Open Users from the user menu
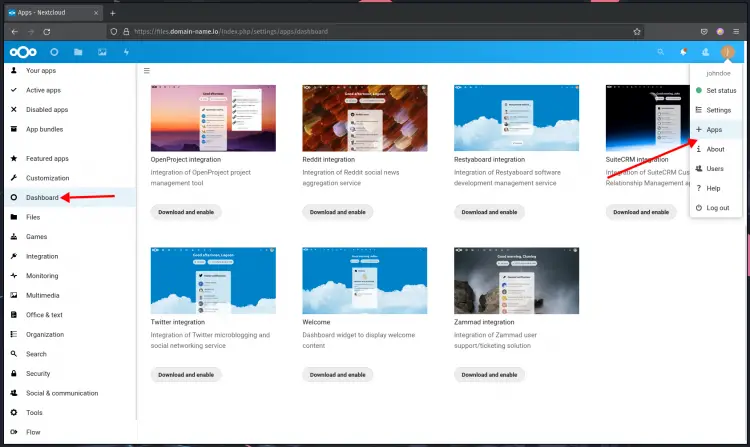Viewport: 750px width, 447px height. 716,169
